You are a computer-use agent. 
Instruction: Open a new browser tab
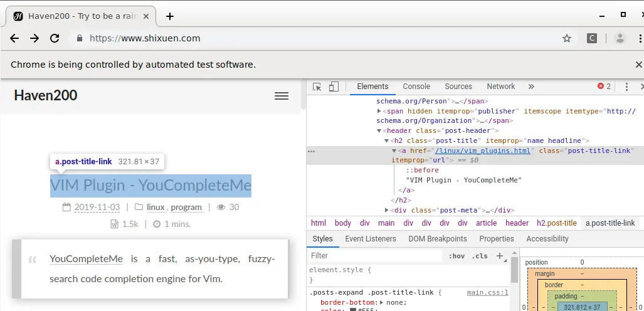[169, 16]
